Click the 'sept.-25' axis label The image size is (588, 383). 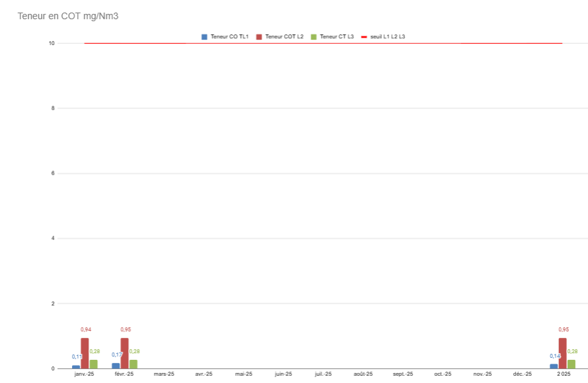403,374
